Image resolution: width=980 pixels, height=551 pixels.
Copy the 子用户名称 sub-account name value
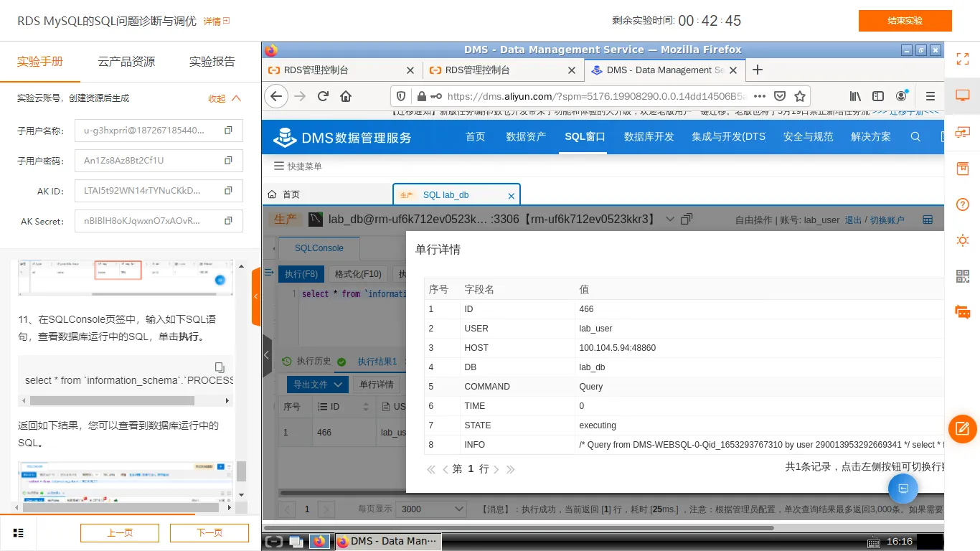[228, 131]
